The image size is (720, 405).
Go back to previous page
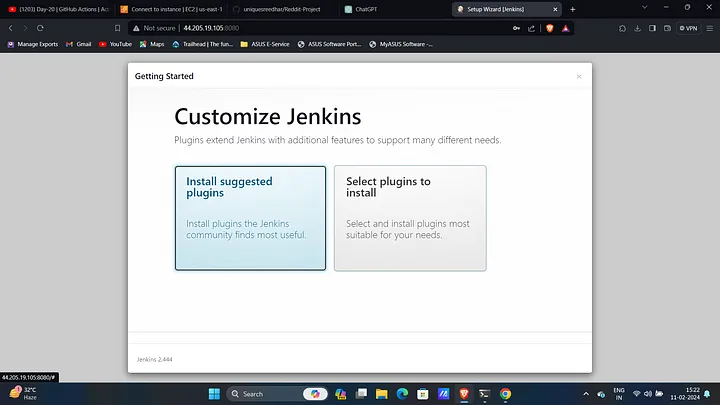point(11,28)
